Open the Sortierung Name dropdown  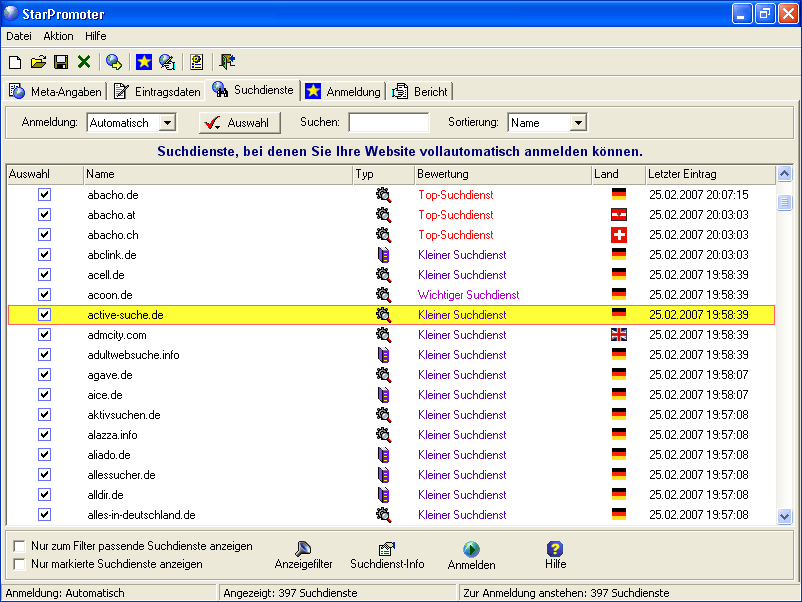point(578,123)
